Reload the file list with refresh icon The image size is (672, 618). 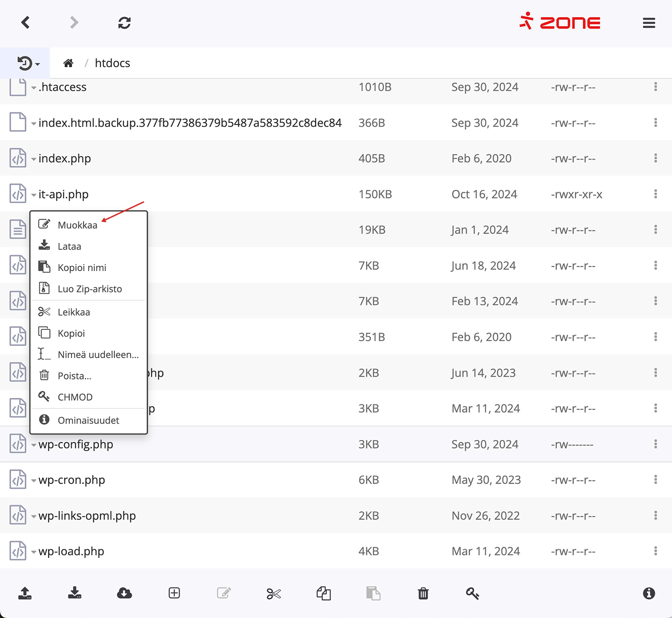click(124, 23)
